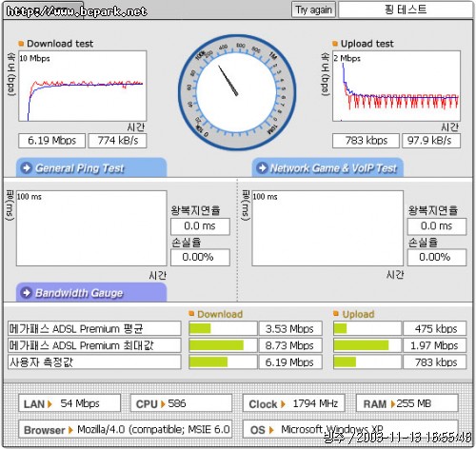
Task: Click the ADSL Premium 최대값 upload bar
Action: [367, 345]
